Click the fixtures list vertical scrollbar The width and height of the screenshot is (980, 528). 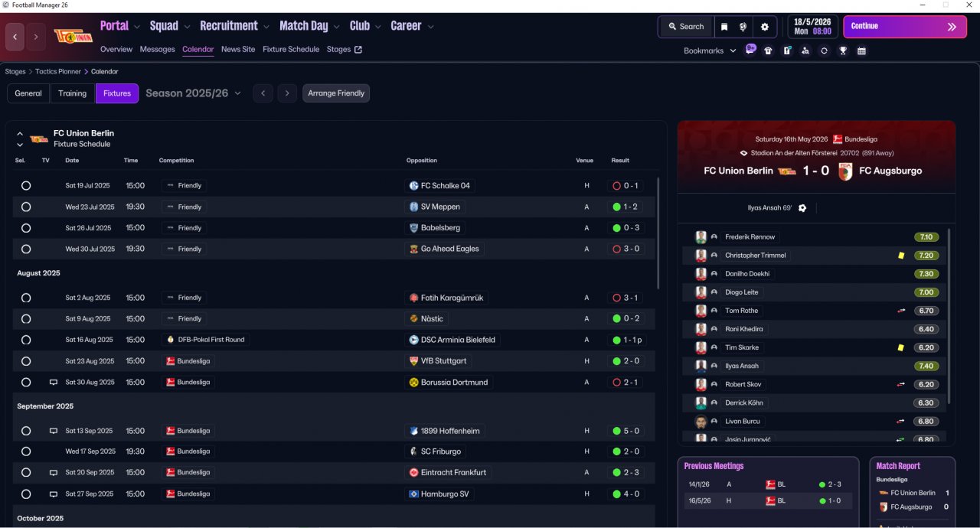(x=658, y=233)
